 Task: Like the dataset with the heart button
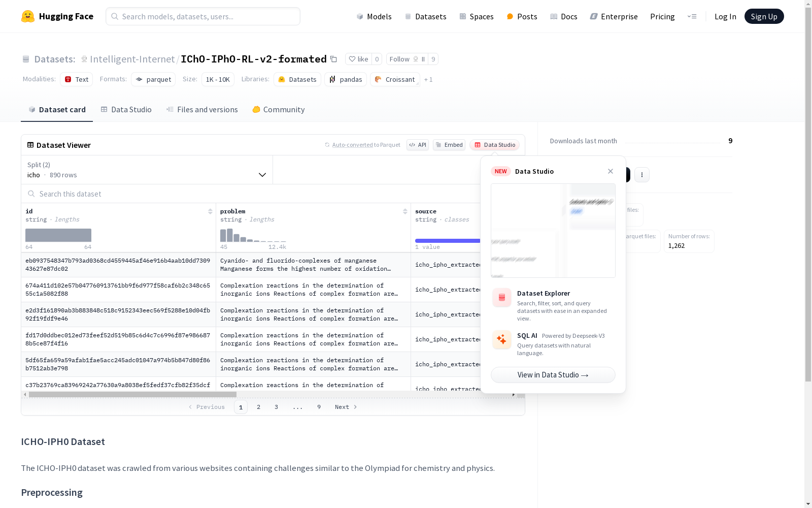pyautogui.click(x=358, y=59)
